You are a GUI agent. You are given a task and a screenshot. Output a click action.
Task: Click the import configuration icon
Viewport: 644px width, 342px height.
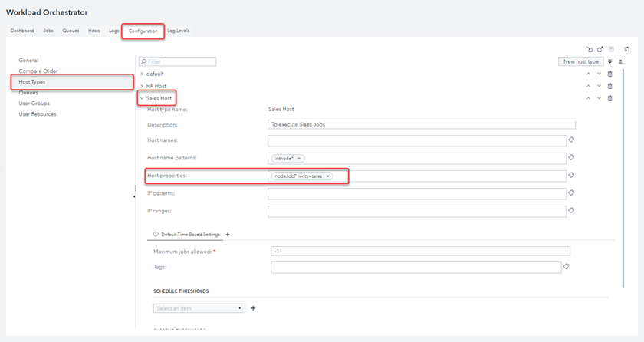590,49
